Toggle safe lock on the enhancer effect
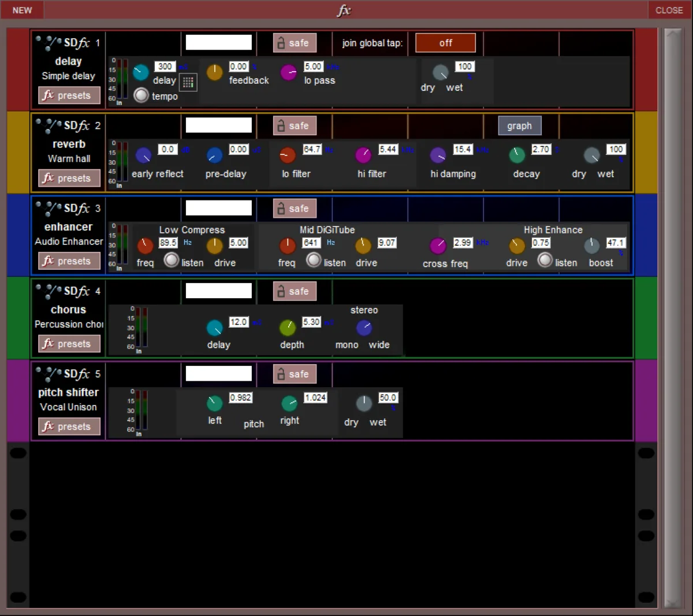 click(295, 208)
